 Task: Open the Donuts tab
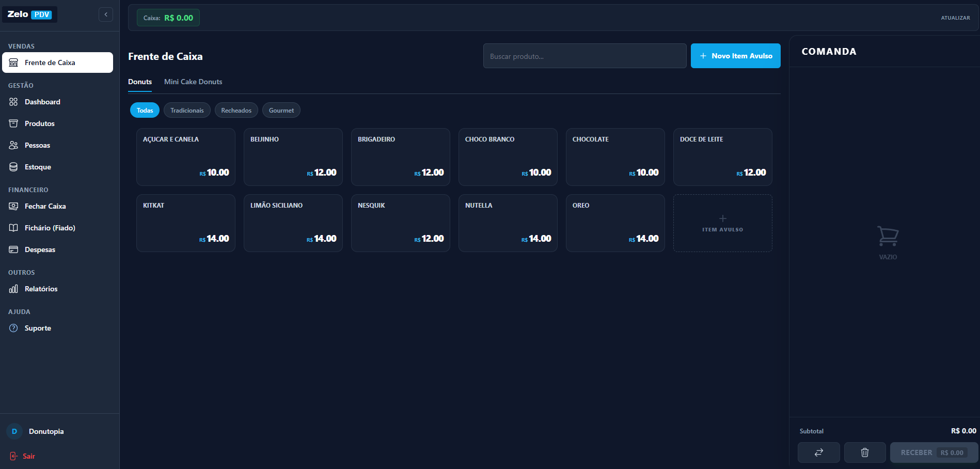click(x=140, y=82)
